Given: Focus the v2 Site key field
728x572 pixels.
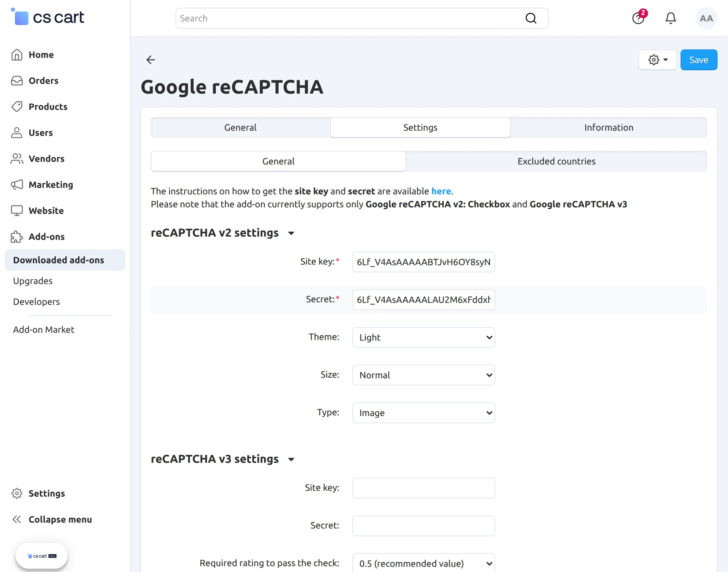Looking at the screenshot, I should [x=423, y=262].
